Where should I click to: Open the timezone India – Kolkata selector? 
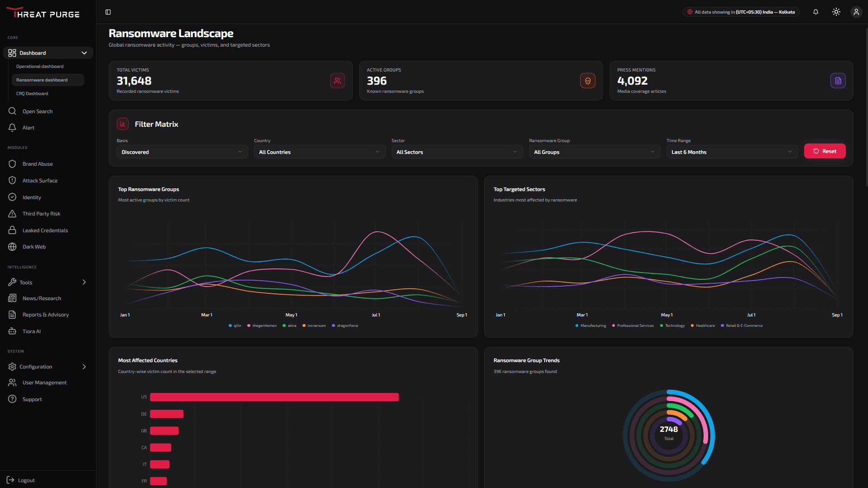pos(741,12)
